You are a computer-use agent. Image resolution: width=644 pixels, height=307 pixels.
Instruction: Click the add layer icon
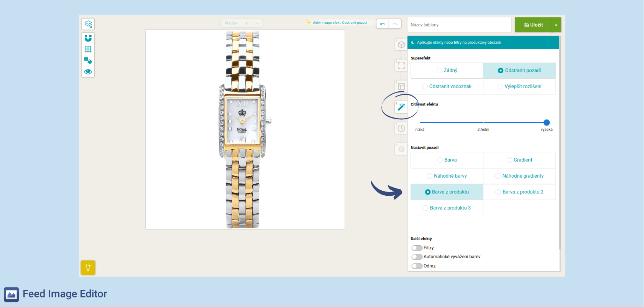pos(88,24)
